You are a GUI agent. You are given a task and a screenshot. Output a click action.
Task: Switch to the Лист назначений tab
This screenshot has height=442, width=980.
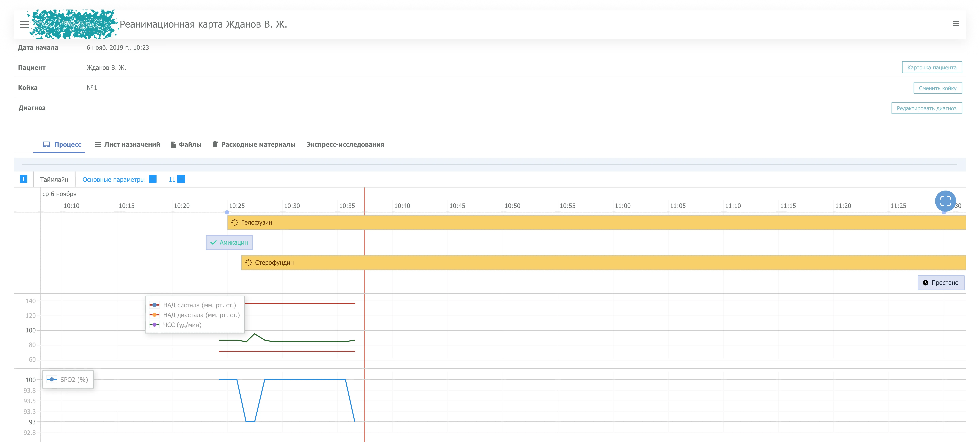127,145
